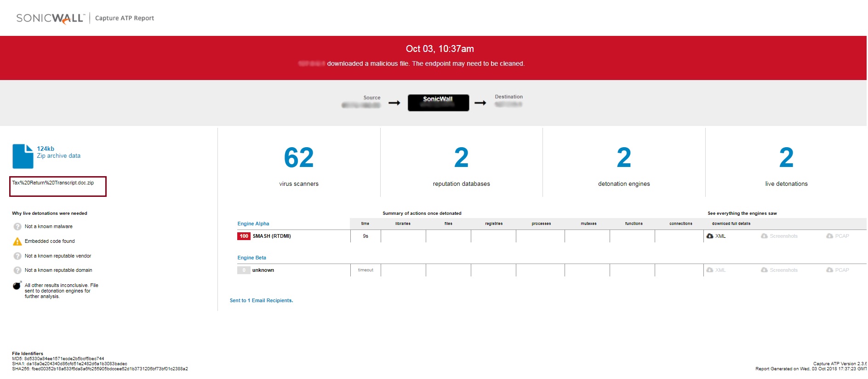Click the Not a known malware text

49,227
